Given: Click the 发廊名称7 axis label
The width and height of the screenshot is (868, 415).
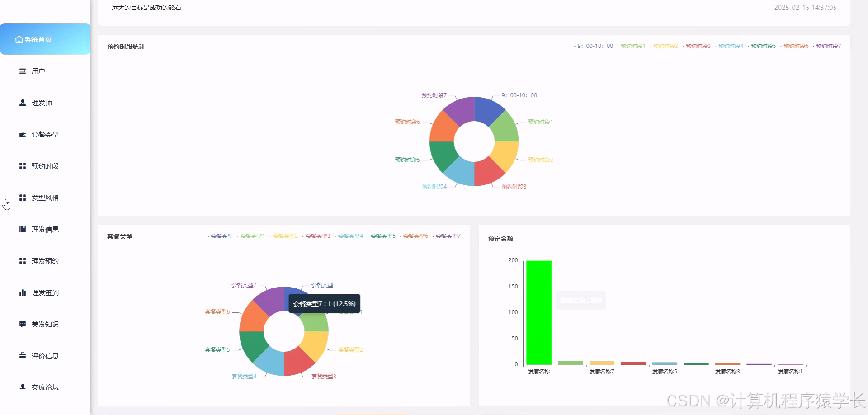Looking at the screenshot, I should (602, 372).
